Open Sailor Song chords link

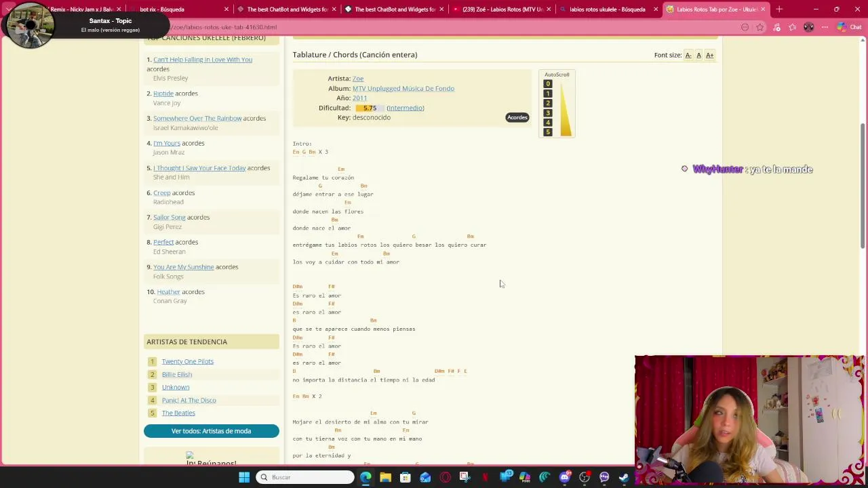point(170,218)
